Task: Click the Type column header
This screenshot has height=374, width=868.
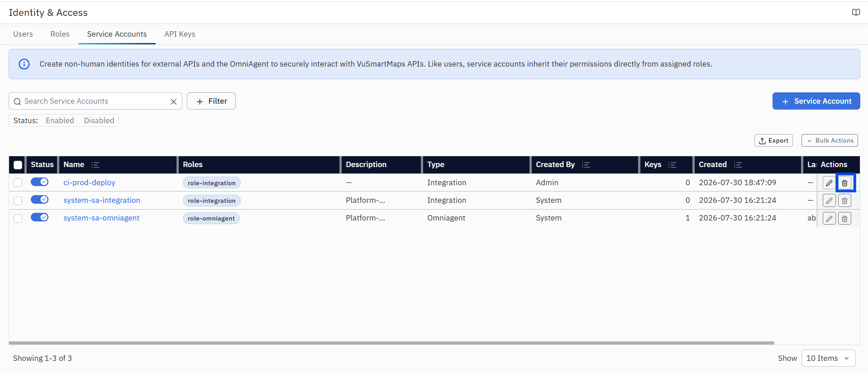Action: (477, 164)
